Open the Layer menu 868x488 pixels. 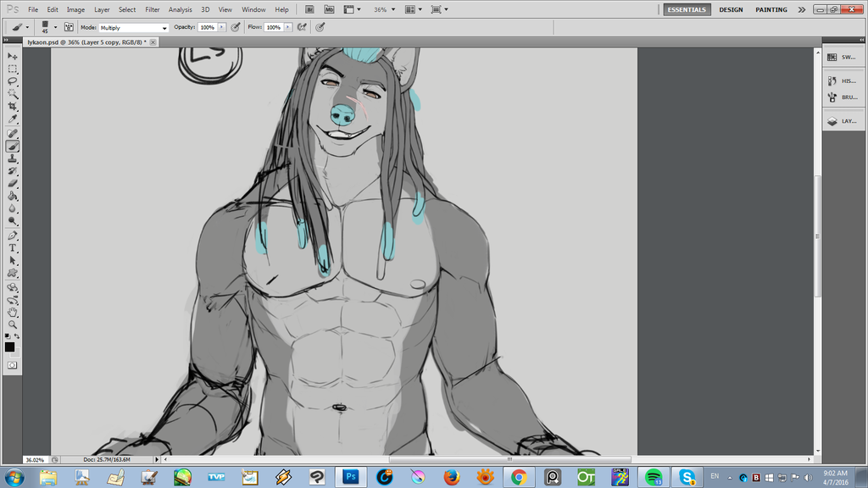pos(102,9)
